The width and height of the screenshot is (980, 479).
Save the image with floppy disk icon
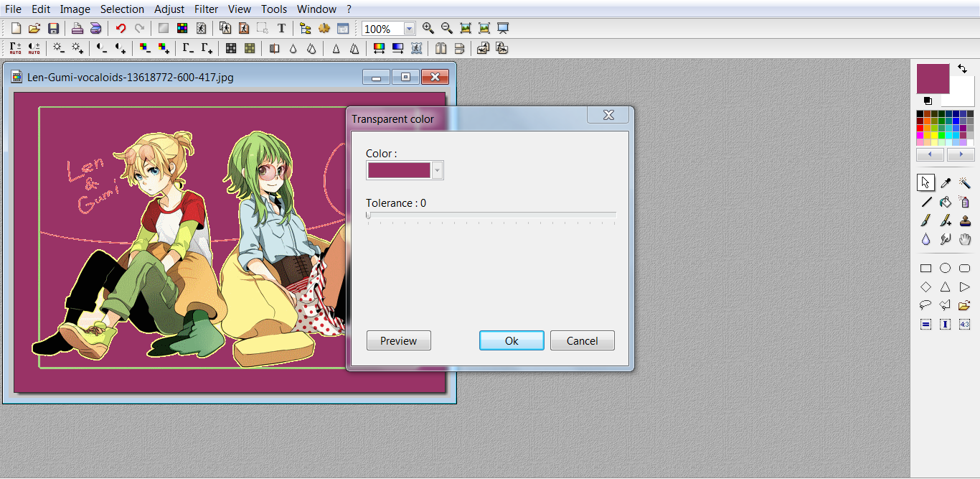pos(53,28)
